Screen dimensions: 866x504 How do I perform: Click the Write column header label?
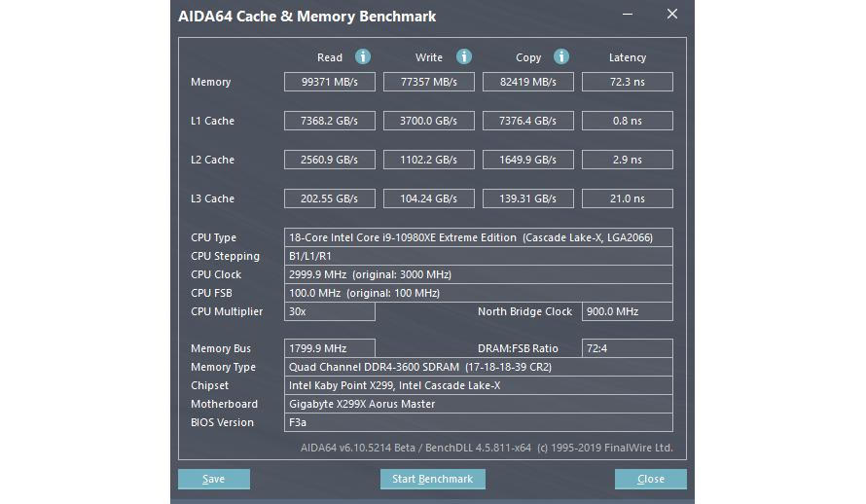point(429,57)
